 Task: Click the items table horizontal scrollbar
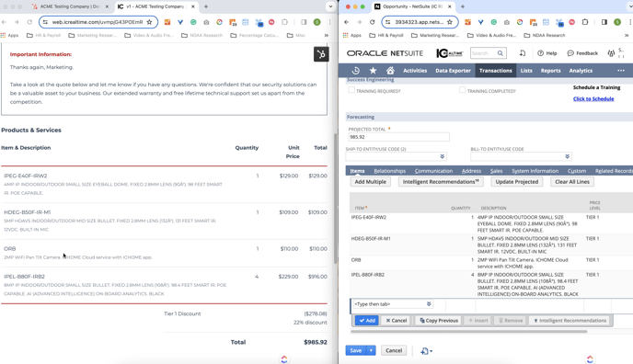tap(468, 332)
